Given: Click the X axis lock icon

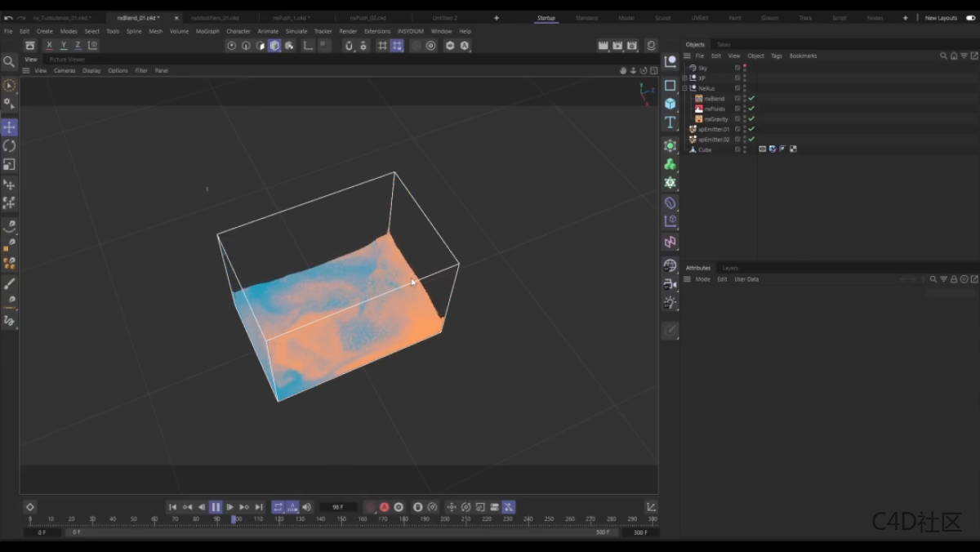Looking at the screenshot, I should click(49, 46).
